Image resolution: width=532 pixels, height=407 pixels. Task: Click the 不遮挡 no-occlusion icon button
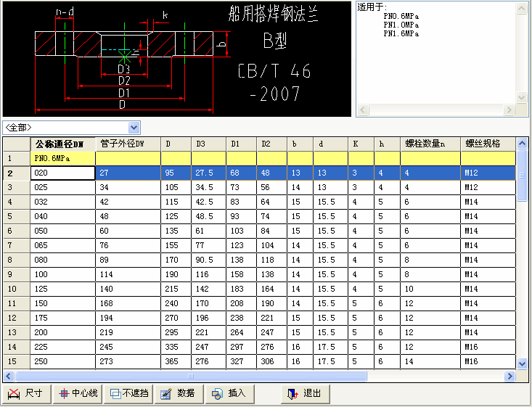click(x=128, y=393)
